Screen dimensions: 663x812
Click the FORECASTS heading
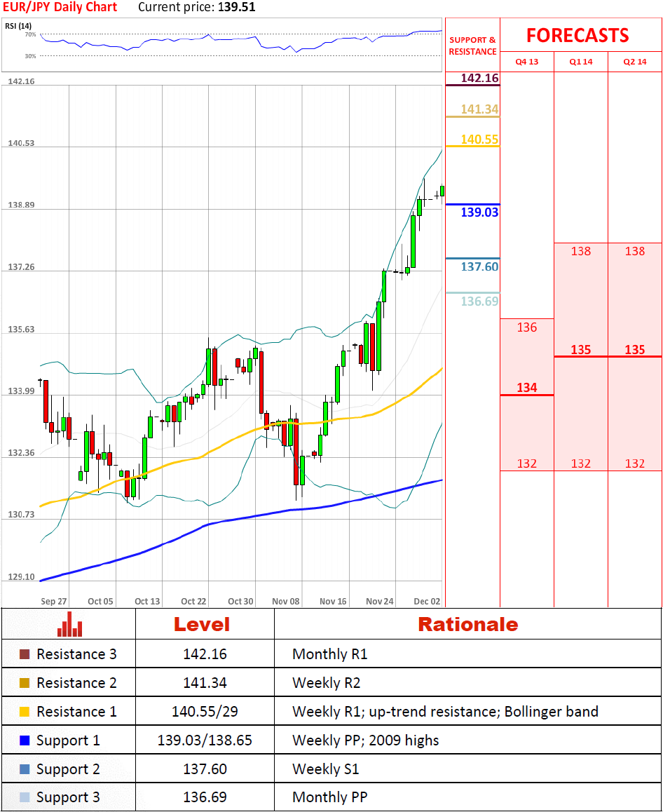(577, 35)
